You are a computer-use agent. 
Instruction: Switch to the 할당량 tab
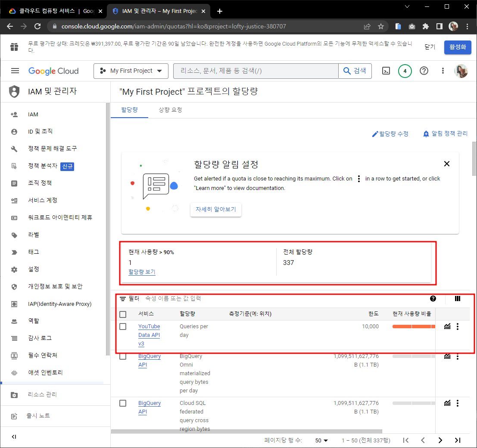(130, 110)
